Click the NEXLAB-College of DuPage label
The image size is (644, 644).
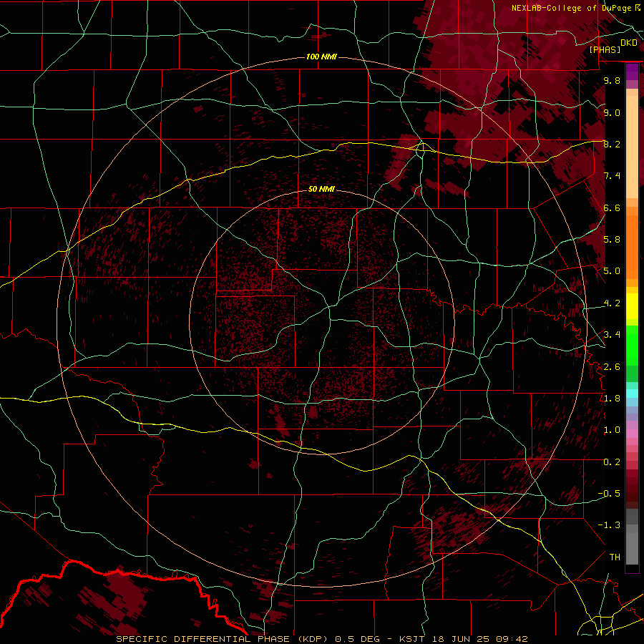pos(571,8)
